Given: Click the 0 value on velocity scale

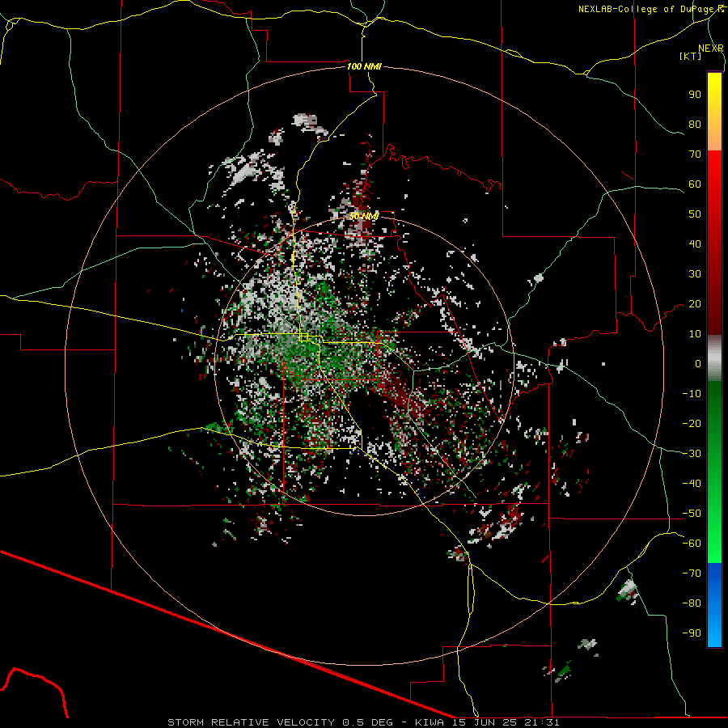Looking at the screenshot, I should coord(698,364).
